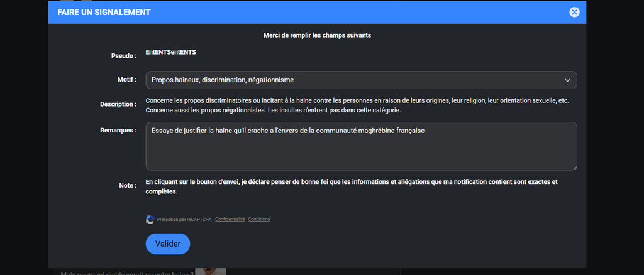Click the 'Merci de remplir les champs suivants' text
This screenshot has width=644, height=275.
[x=317, y=35]
